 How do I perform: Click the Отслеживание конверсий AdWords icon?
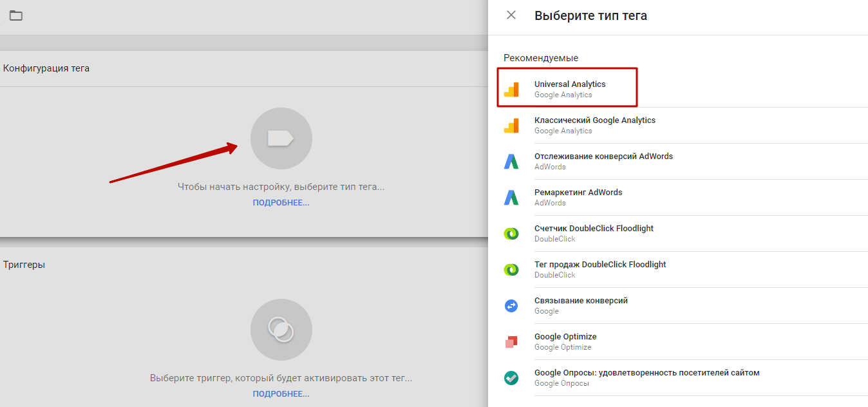[511, 162]
